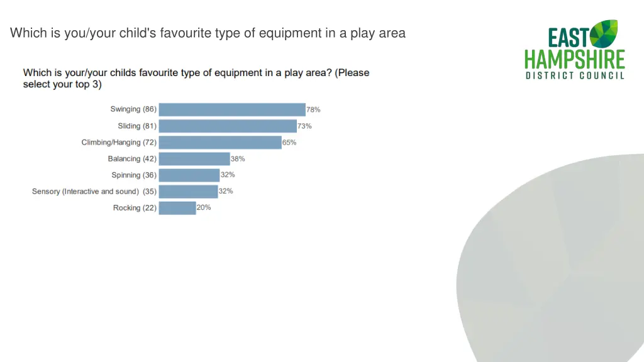The image size is (644, 362).
Task: Select the Sensory bar in chart
Action: (x=189, y=192)
